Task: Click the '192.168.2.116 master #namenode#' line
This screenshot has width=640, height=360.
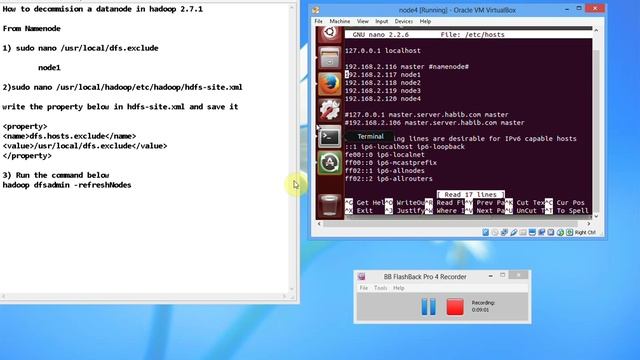Action: 407,67
